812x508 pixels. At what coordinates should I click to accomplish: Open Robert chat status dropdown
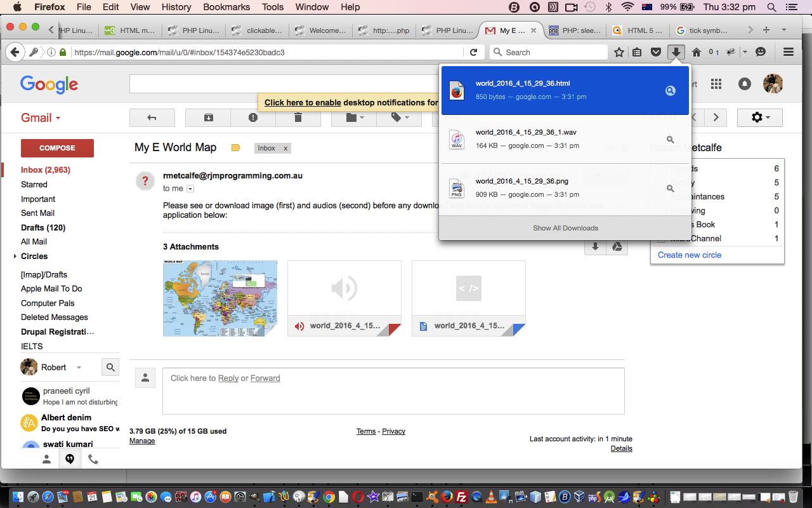79,368
